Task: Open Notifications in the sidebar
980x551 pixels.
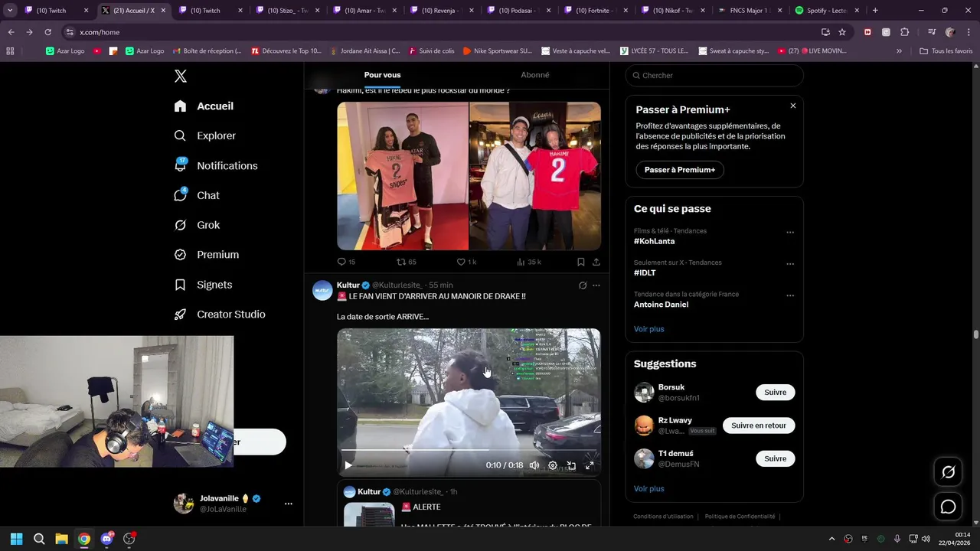Action: 216,165
